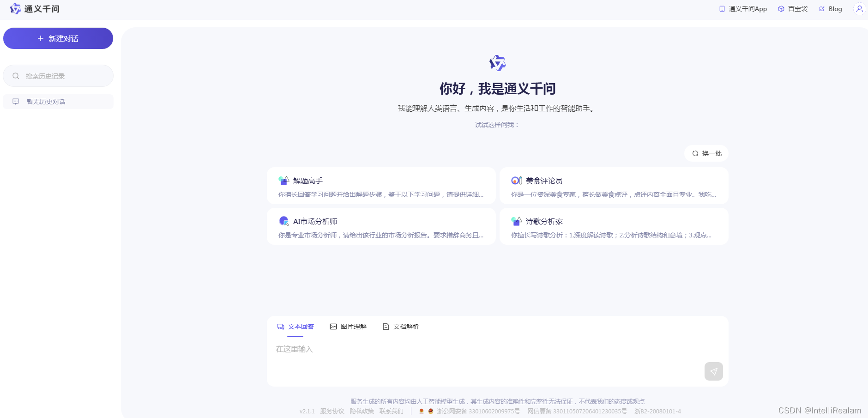868x418 pixels.
Task: Choose the 诗歌分析家 prompt card
Action: [614, 226]
